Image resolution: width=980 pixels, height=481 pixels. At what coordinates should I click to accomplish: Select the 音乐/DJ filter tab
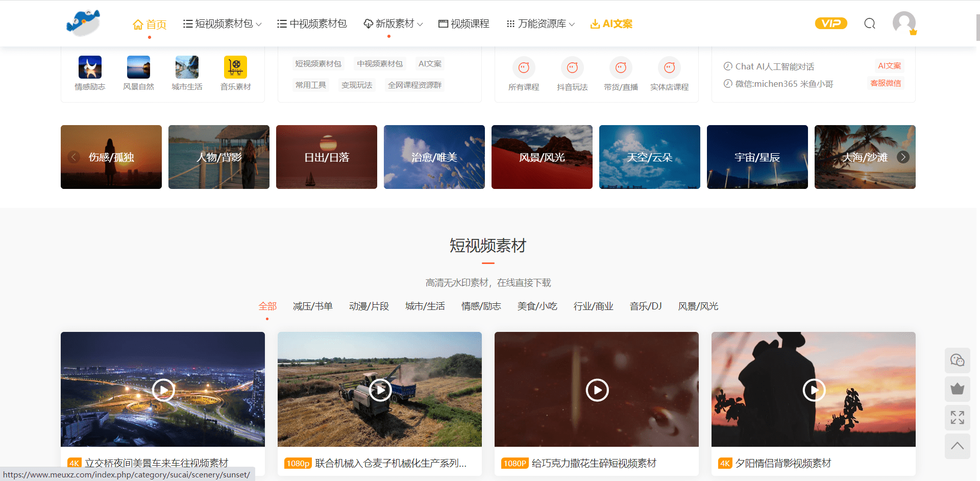click(646, 306)
